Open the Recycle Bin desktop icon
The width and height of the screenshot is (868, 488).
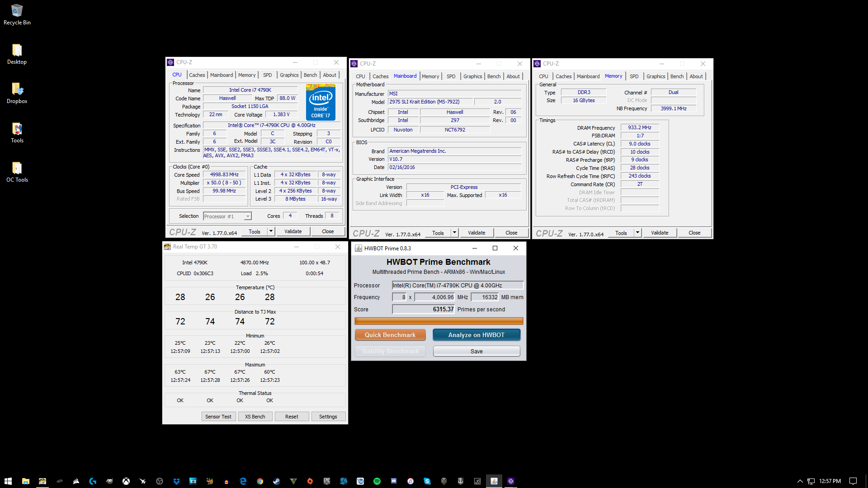[17, 14]
